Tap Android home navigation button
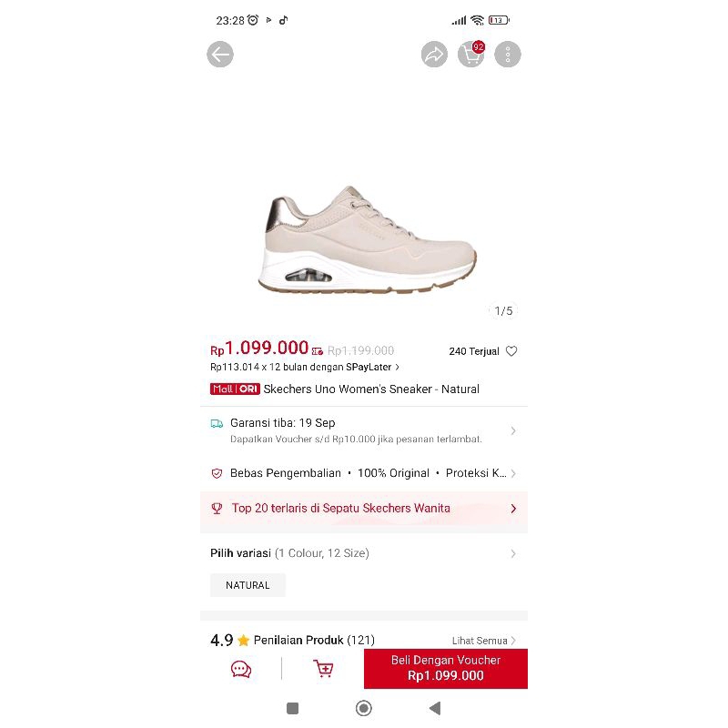 click(x=363, y=708)
